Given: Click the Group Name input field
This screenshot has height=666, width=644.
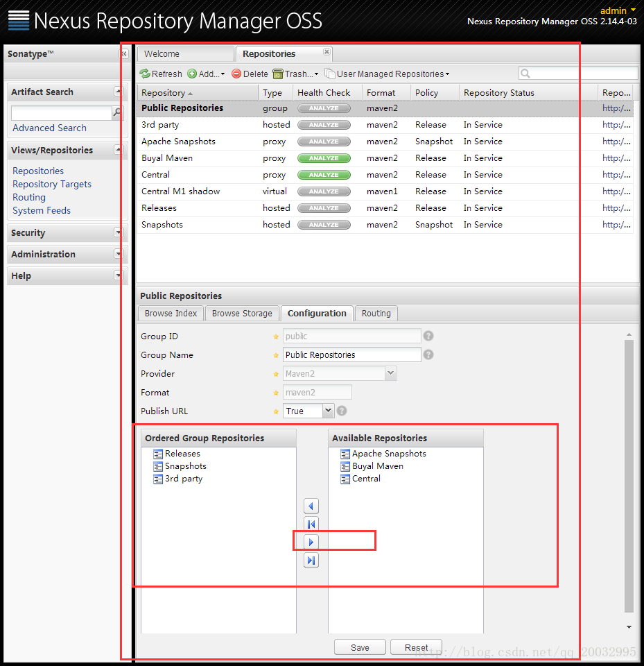Looking at the screenshot, I should tap(352, 355).
